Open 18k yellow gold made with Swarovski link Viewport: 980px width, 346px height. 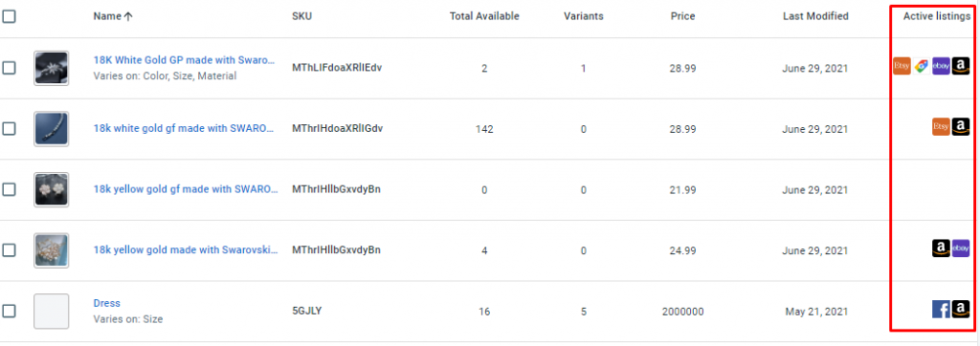pos(186,249)
